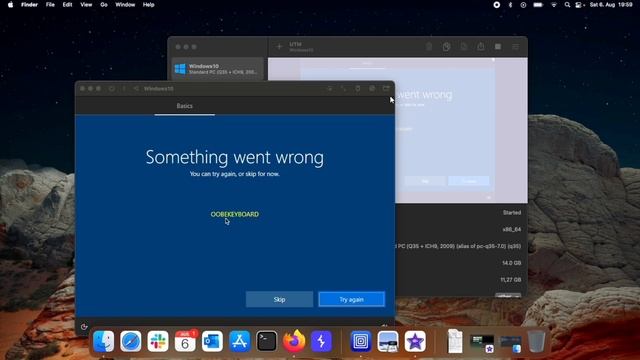The height and width of the screenshot is (360, 640).
Task: Open the lightning bolt app in Dock
Action: pyautogui.click(x=321, y=341)
